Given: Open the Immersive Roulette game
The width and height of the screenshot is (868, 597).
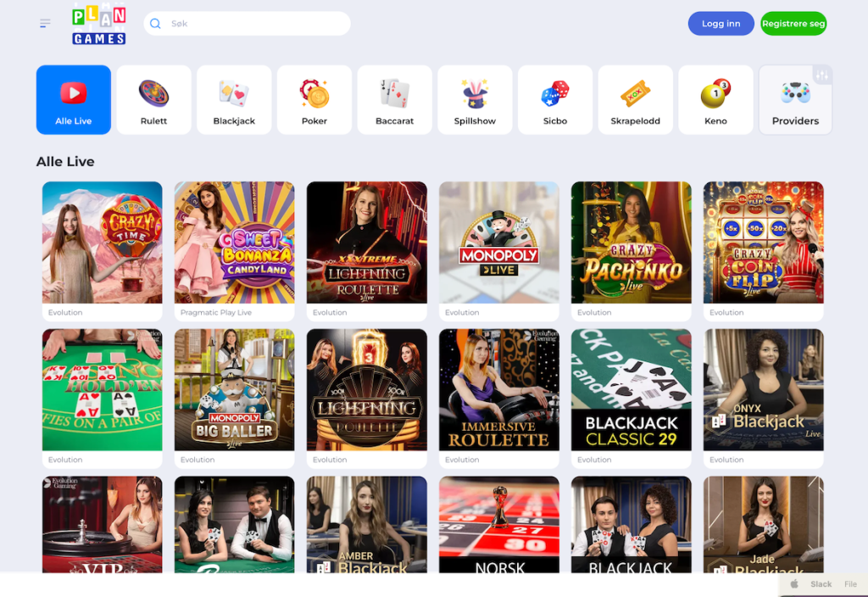Looking at the screenshot, I should point(499,390).
